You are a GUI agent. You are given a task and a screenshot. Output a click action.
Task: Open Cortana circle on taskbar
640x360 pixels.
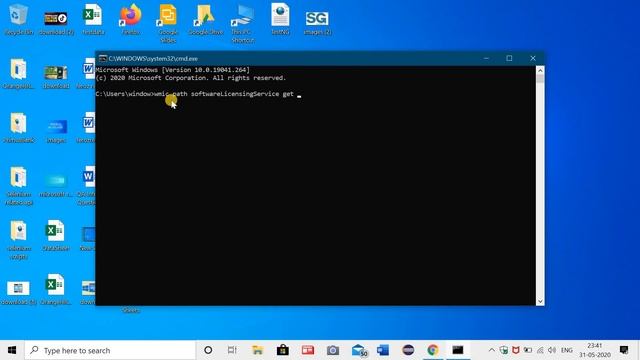click(x=208, y=350)
